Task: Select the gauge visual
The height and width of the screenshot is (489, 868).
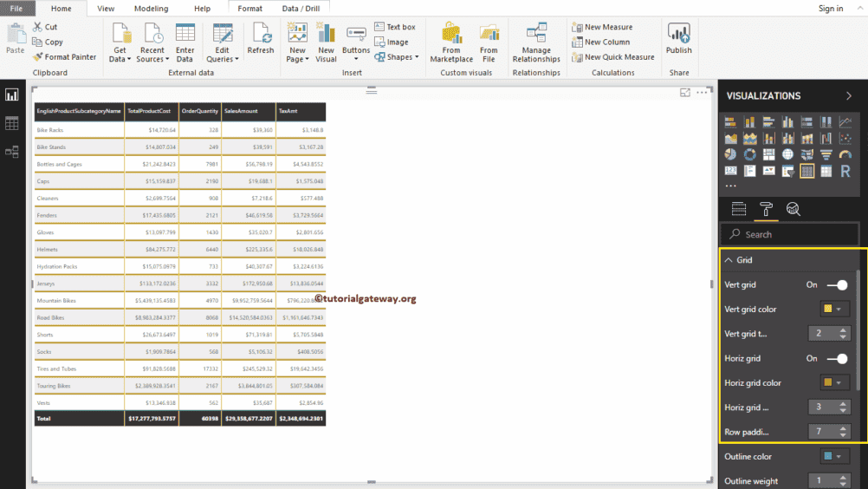Action: [845, 154]
